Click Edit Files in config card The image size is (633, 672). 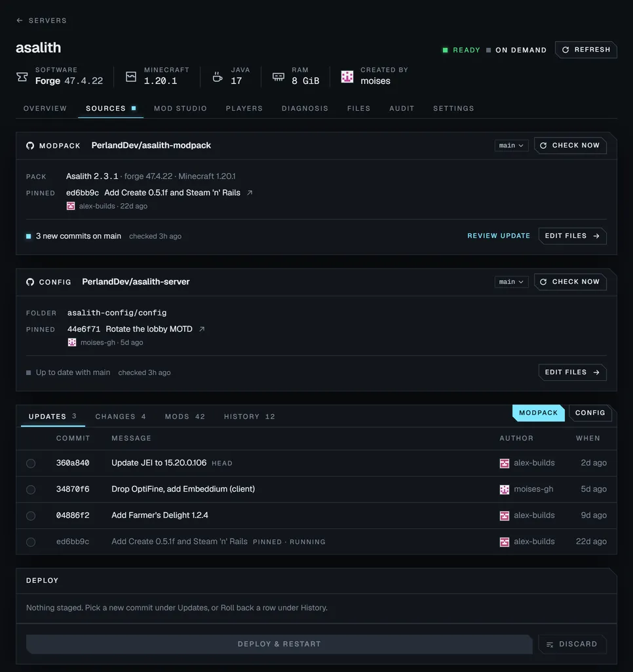pyautogui.click(x=572, y=372)
